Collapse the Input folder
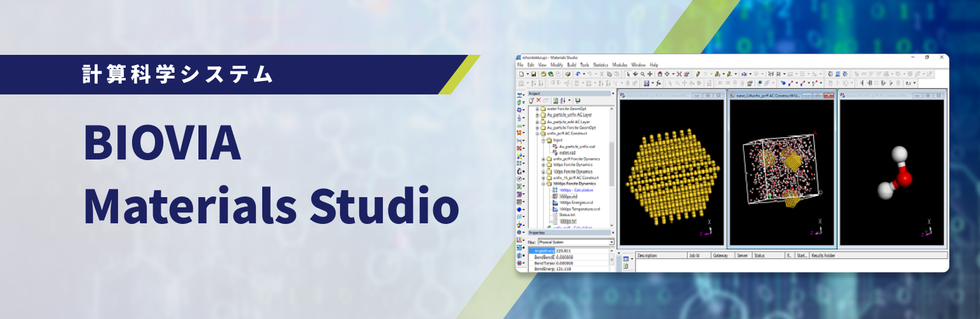This screenshot has height=319, width=980. point(543,140)
